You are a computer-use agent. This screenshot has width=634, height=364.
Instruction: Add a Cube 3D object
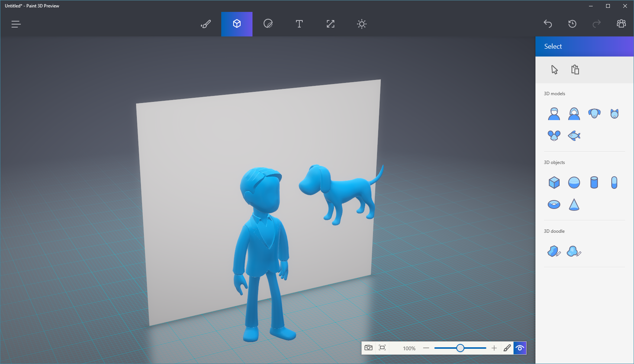click(x=554, y=183)
